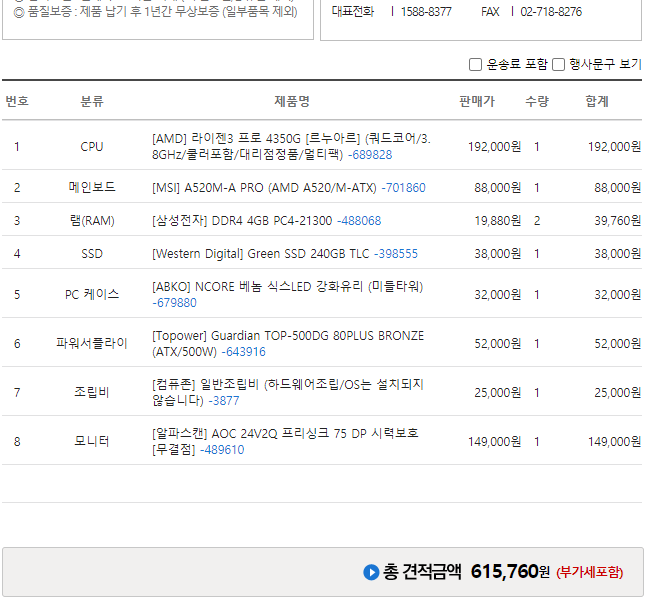Viewport: 652px width, 603px height.
Task: Select the CPU category cell
Action: click(92, 147)
